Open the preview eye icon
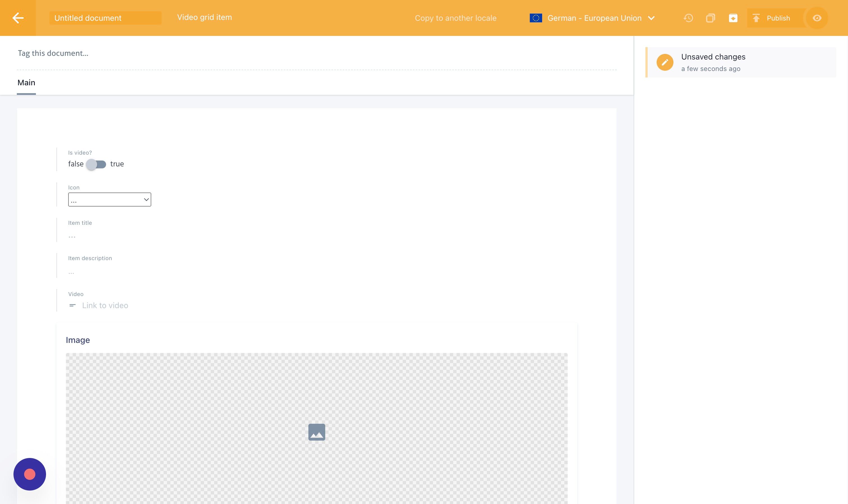This screenshot has width=848, height=504. click(817, 18)
